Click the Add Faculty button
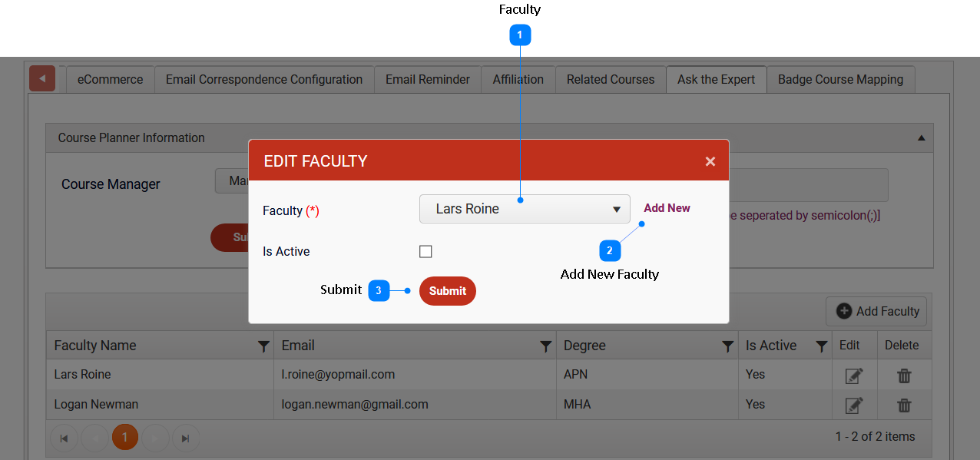 coord(877,311)
